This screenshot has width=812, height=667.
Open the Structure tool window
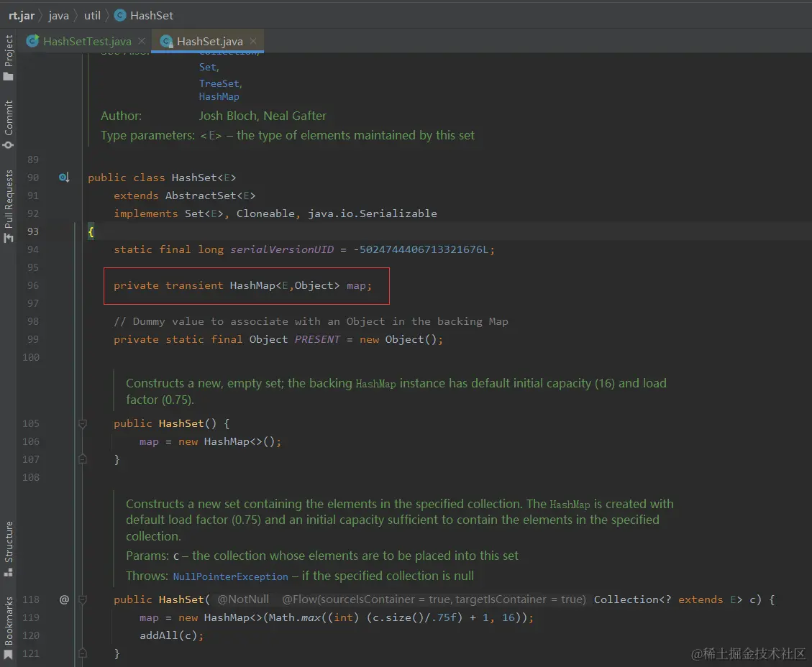point(9,548)
